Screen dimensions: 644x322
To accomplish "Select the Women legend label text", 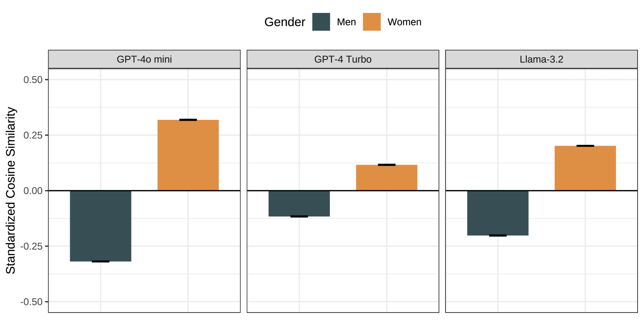I will (x=404, y=22).
